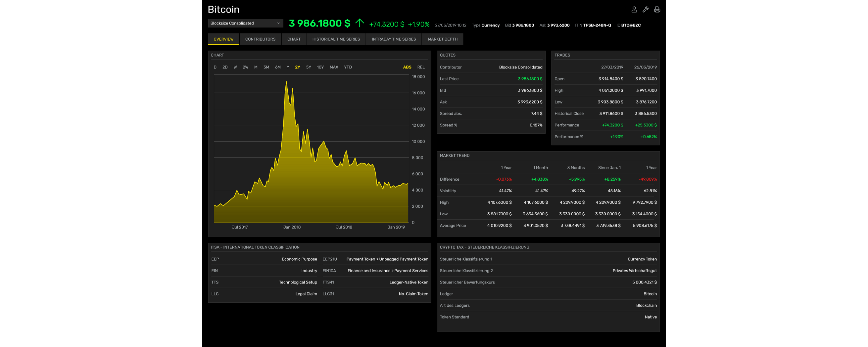
Task: Set chart range to D
Action: coord(215,67)
